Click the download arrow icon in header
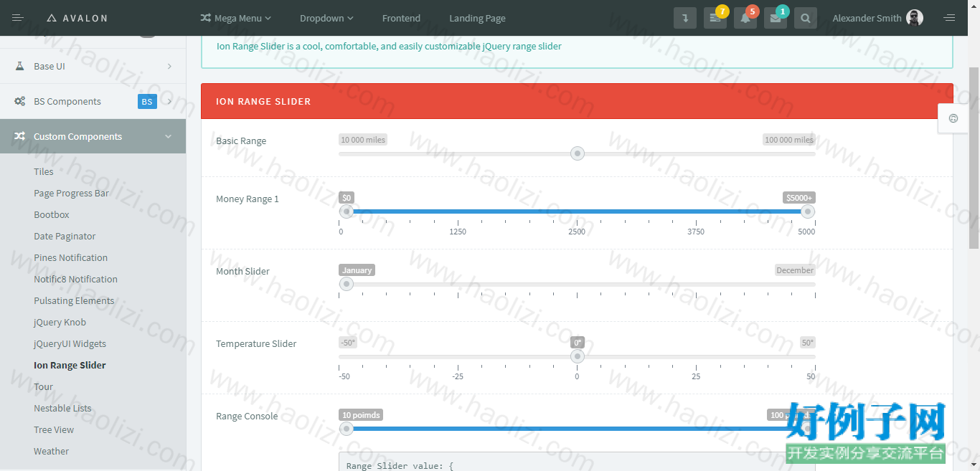Image resolution: width=980 pixels, height=471 pixels. tap(685, 18)
